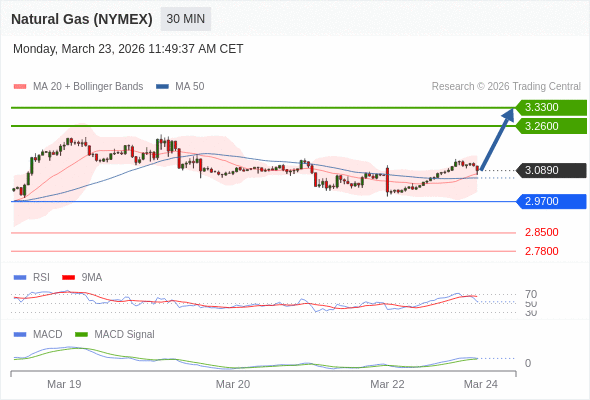Click the 2.9700 blue pivot price tag
Image resolution: width=590 pixels, height=400 pixels.
tap(551, 201)
